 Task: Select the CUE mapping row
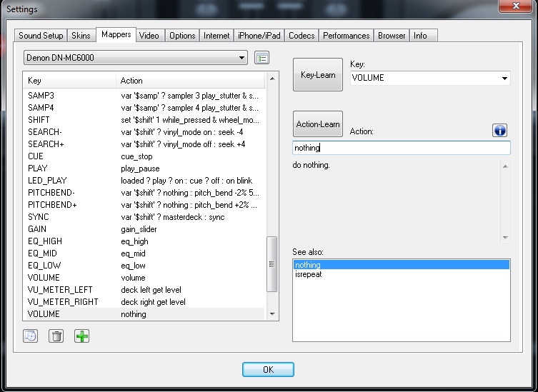(x=146, y=156)
